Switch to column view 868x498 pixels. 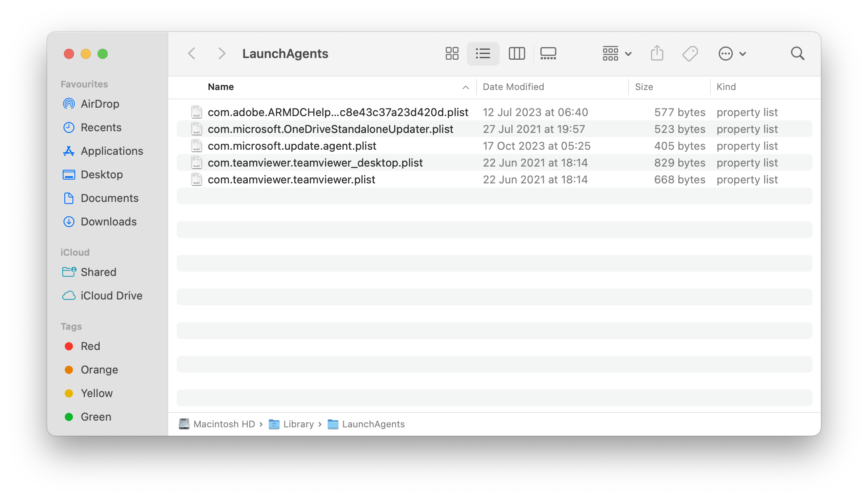pos(516,53)
